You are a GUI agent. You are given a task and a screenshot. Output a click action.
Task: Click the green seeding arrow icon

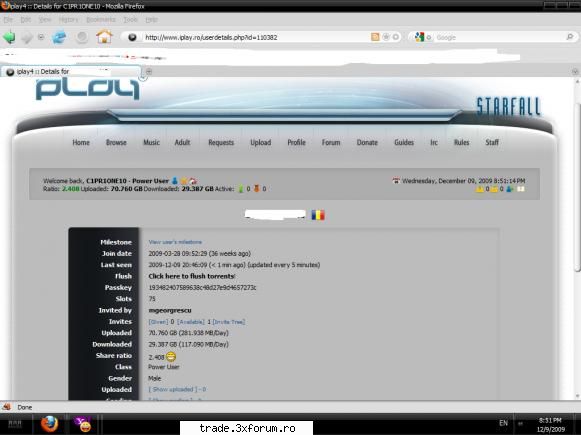pos(240,189)
